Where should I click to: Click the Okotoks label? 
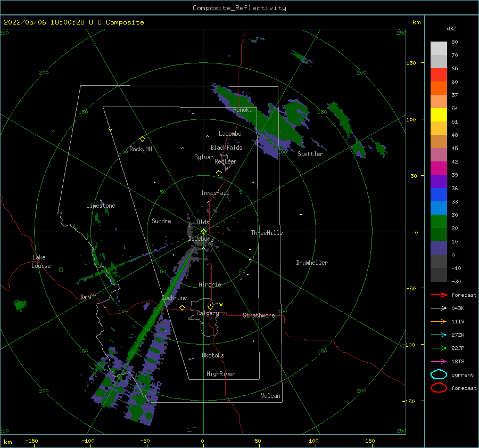(x=213, y=355)
